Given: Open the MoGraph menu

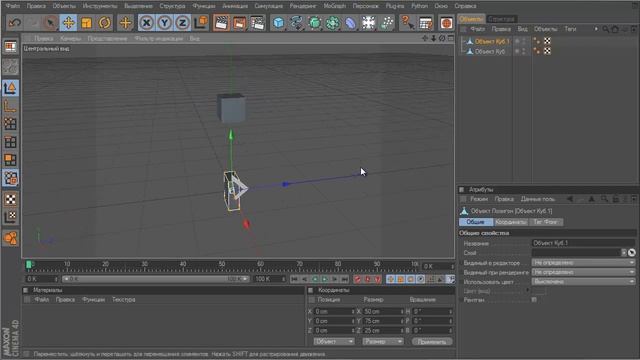Looking at the screenshot, I should [x=335, y=6].
